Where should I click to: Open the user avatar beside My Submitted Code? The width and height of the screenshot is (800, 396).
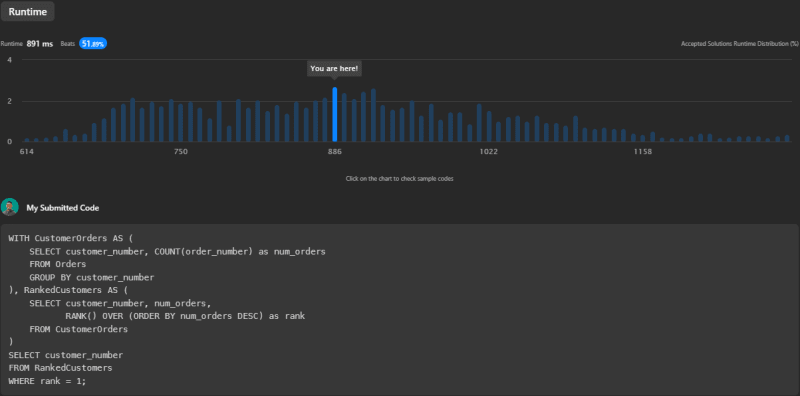coord(10,207)
